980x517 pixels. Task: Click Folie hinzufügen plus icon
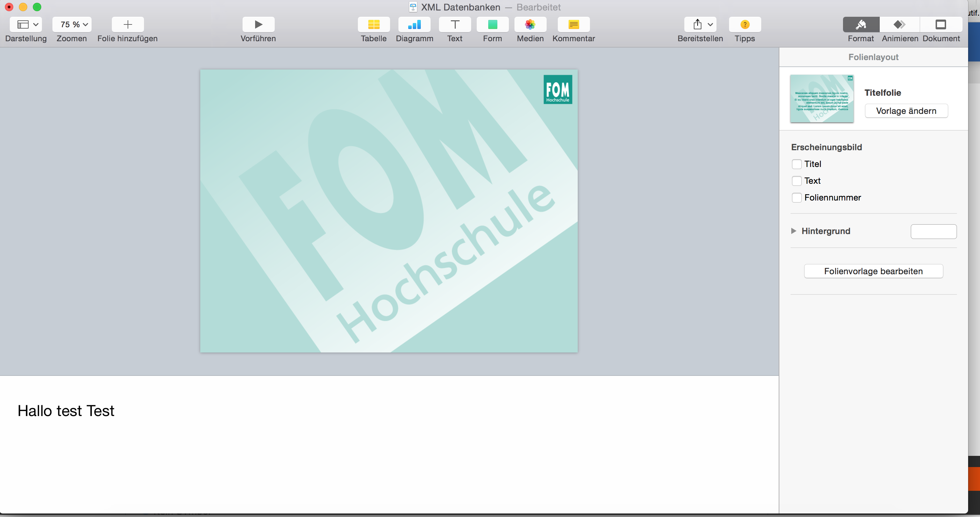[x=128, y=25]
